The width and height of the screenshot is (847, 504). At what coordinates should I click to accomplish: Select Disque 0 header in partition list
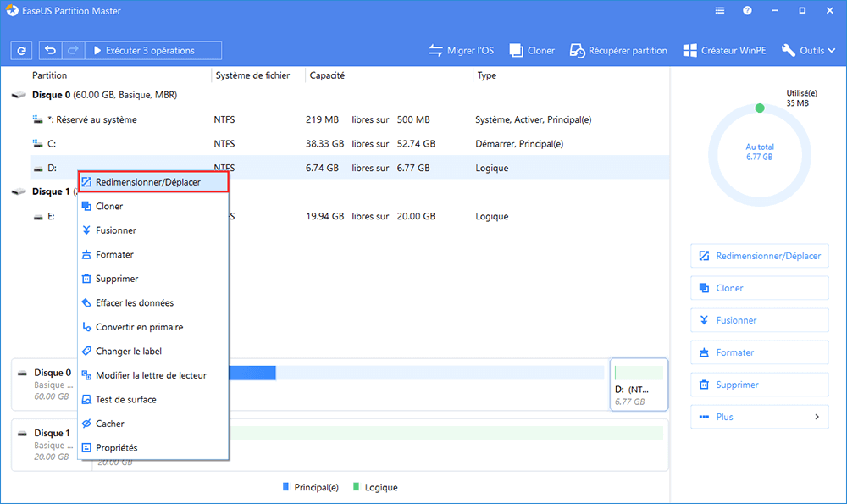(x=104, y=95)
